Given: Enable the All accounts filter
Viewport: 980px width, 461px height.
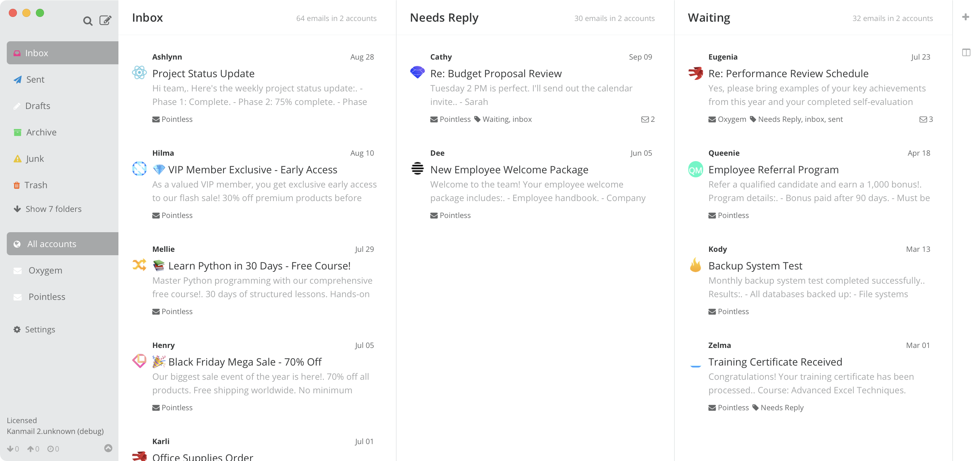Looking at the screenshot, I should coord(51,243).
